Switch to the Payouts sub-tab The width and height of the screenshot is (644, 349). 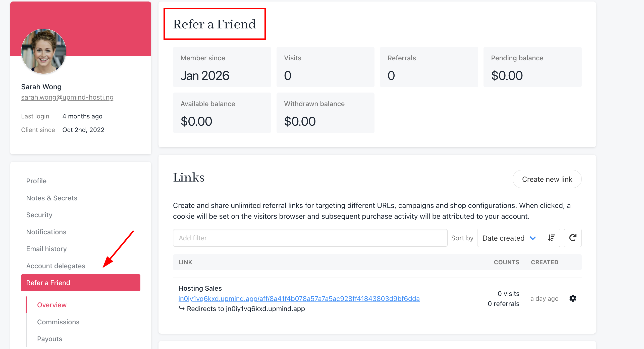(50, 339)
